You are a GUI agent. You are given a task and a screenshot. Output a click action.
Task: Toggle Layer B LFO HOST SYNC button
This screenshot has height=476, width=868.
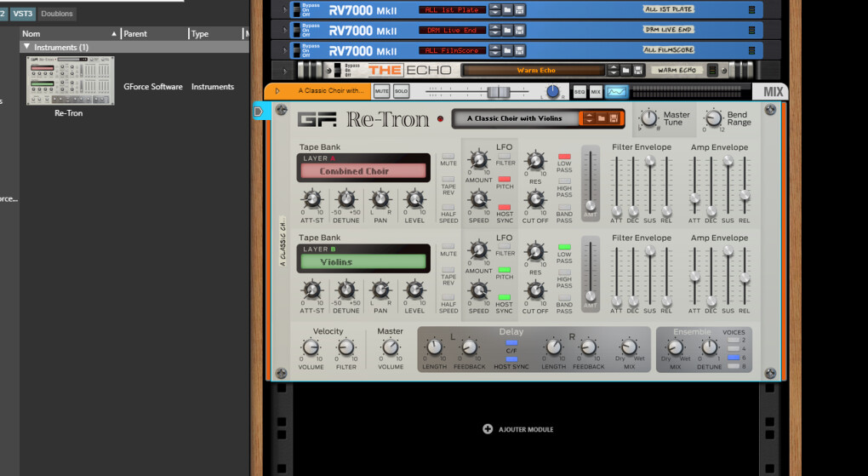tap(505, 297)
